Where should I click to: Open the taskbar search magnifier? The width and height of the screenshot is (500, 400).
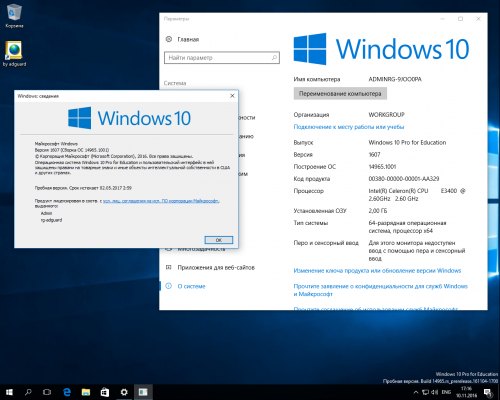pos(28,392)
